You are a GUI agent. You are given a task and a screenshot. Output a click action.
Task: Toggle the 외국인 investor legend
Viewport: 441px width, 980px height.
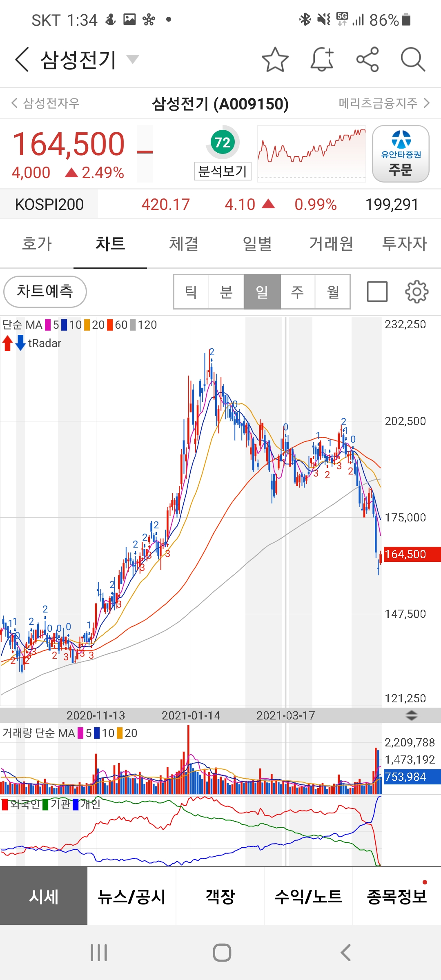click(x=21, y=804)
